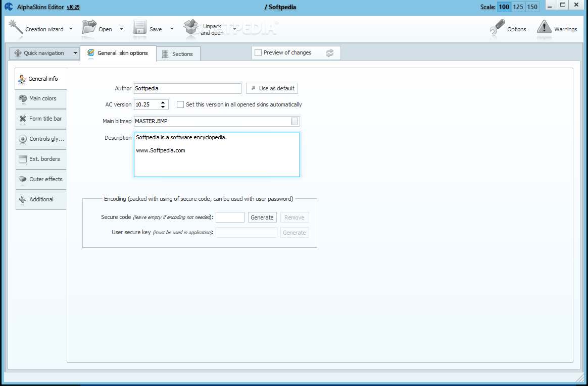Check Set this version in all opened skins
The height and width of the screenshot is (386, 588).
tap(180, 104)
